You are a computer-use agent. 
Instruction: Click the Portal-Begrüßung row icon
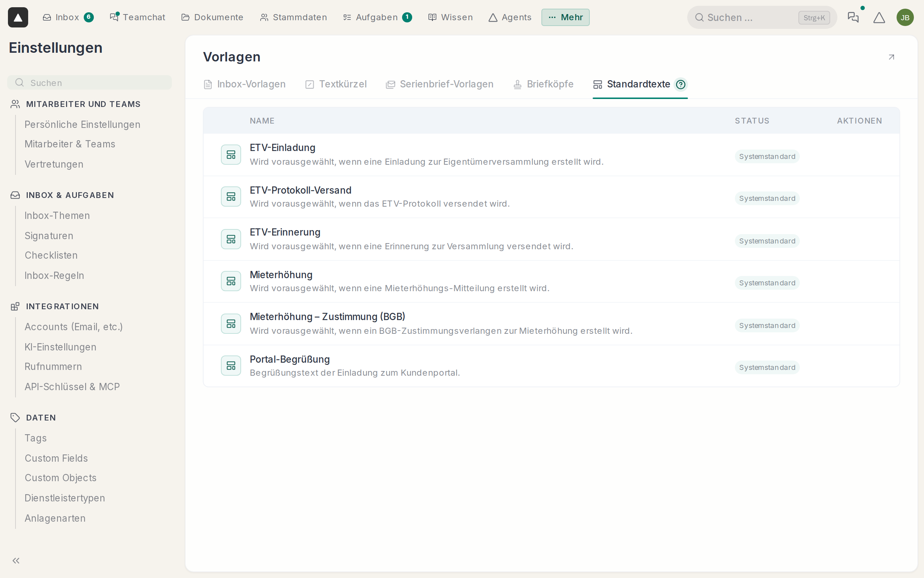231,366
